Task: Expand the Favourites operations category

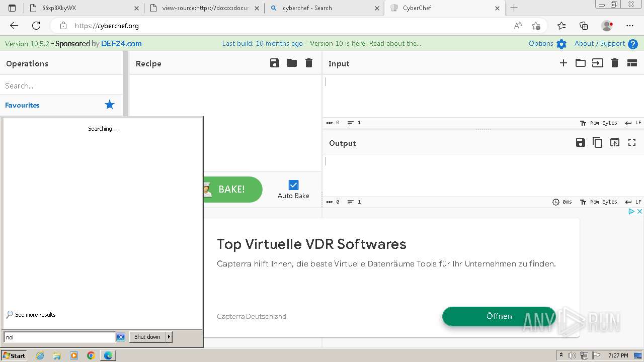Action: [x=61, y=105]
